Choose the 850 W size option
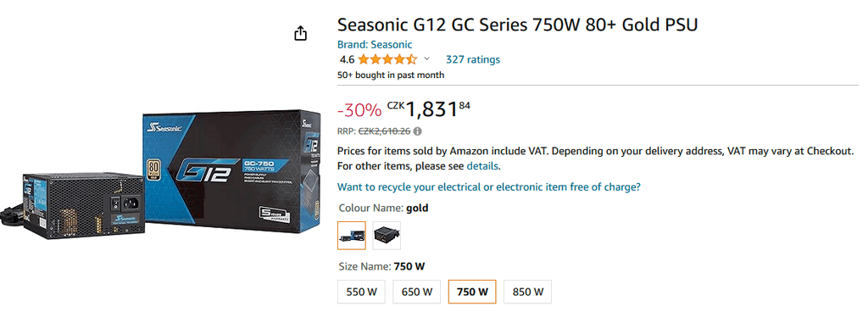Viewport: 868px width, 312px height. 527,292
